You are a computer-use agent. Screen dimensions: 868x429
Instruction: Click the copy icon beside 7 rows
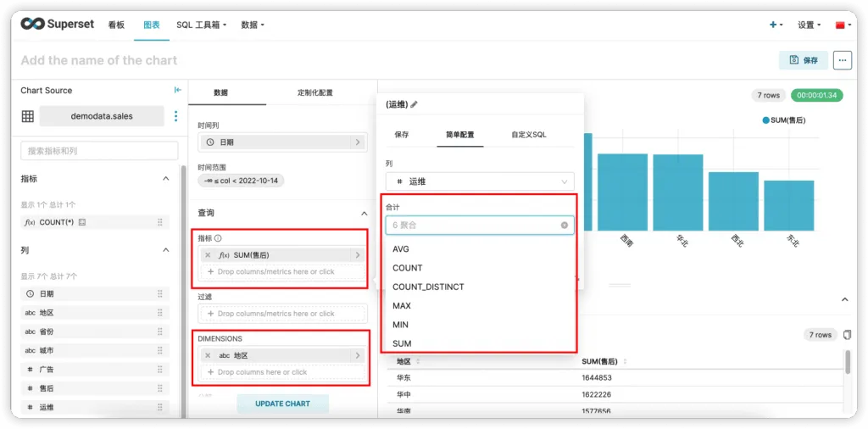tap(848, 335)
